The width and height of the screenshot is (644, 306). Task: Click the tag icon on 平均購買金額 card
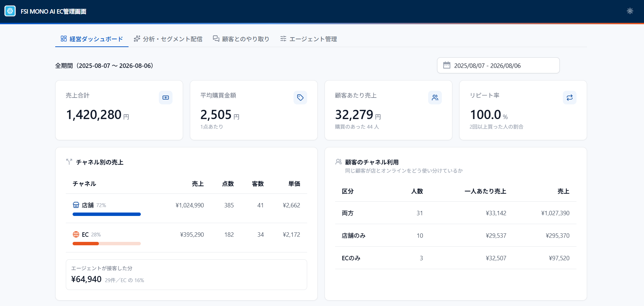coord(300,98)
